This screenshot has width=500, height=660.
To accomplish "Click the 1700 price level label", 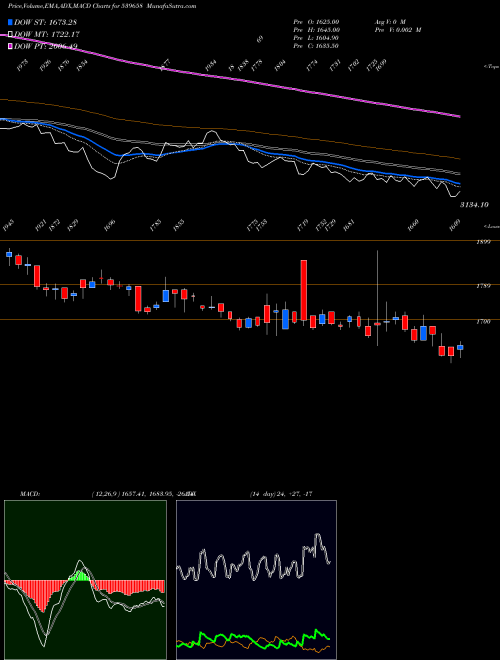I will [x=482, y=322].
